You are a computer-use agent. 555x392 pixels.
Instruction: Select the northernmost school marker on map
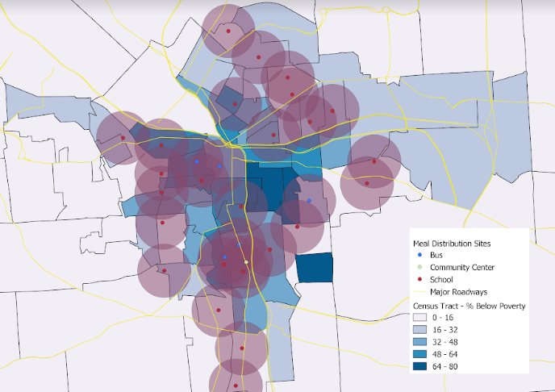pos(228,31)
